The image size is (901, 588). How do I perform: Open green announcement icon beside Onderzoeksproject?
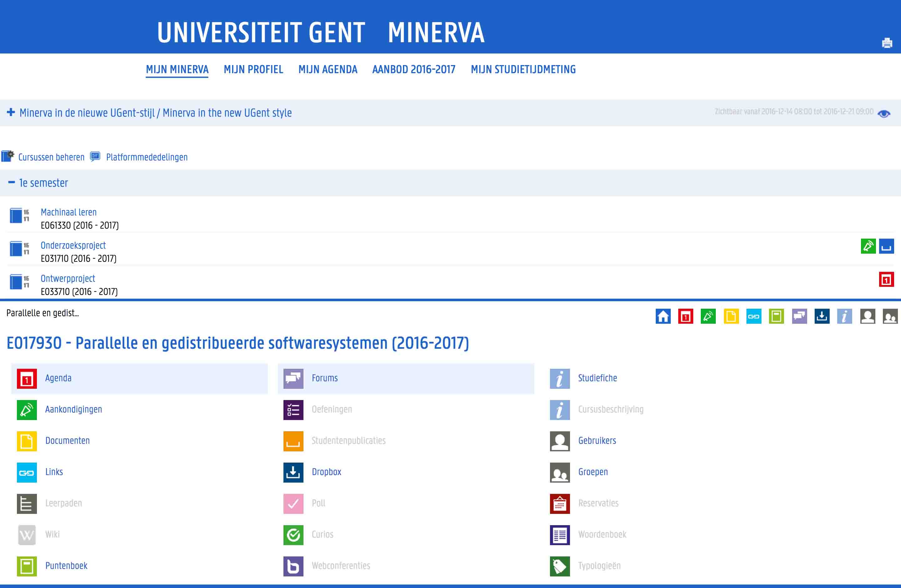click(x=868, y=246)
